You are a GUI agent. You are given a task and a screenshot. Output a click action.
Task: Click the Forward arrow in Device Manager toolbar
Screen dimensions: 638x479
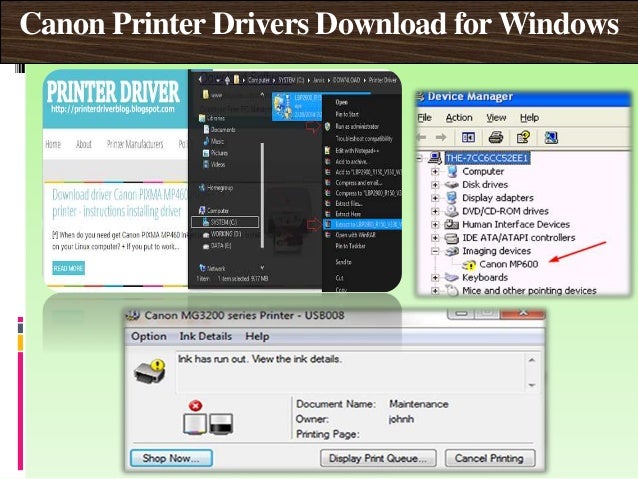tap(441, 137)
